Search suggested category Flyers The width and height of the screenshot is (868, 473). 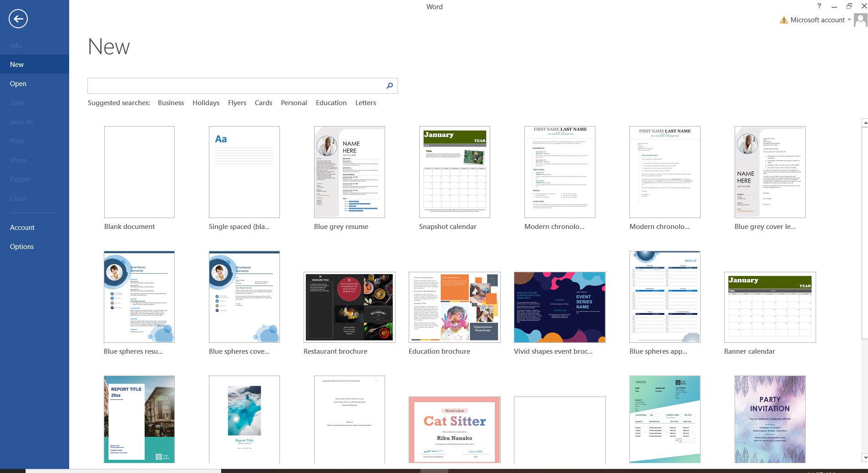(237, 103)
